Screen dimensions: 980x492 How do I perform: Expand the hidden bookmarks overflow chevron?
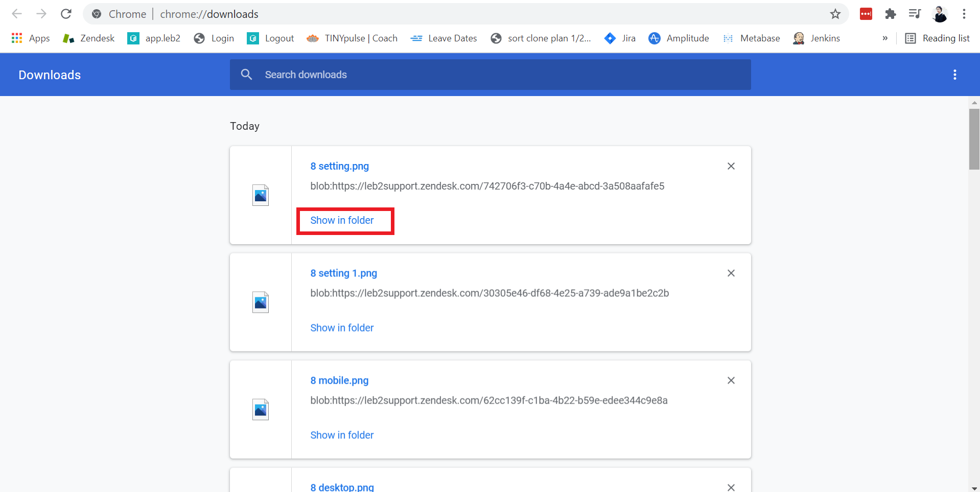click(885, 38)
